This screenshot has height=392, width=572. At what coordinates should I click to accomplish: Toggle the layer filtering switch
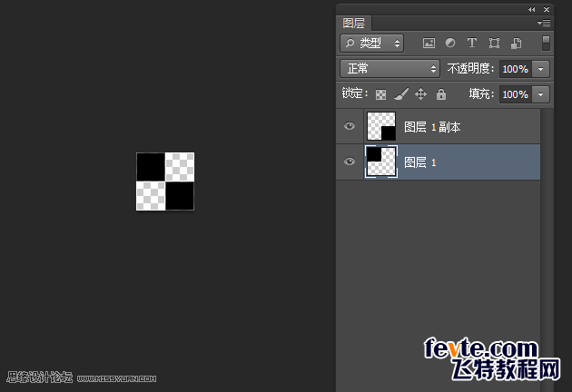tap(546, 43)
